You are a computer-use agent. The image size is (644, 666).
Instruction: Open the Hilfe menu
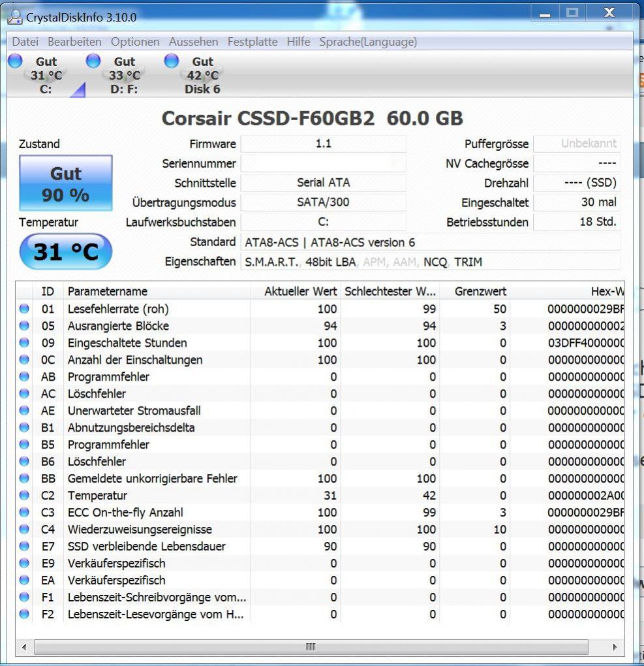point(298,42)
